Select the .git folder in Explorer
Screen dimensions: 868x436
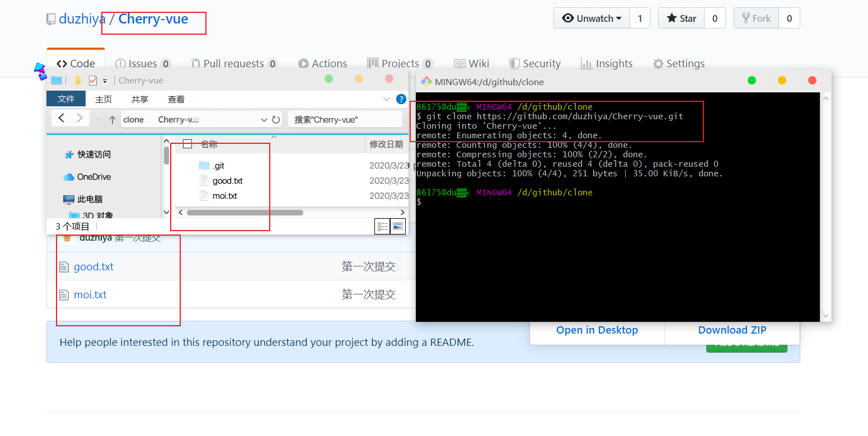[218, 166]
